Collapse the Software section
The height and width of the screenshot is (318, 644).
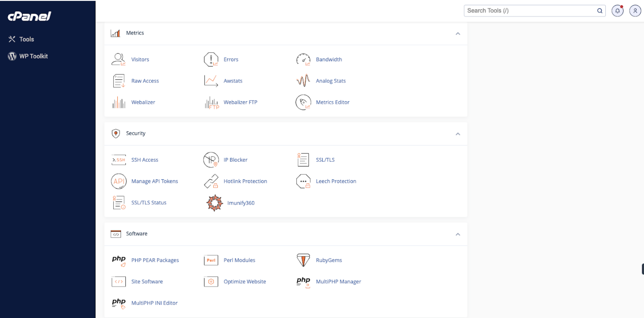(458, 234)
